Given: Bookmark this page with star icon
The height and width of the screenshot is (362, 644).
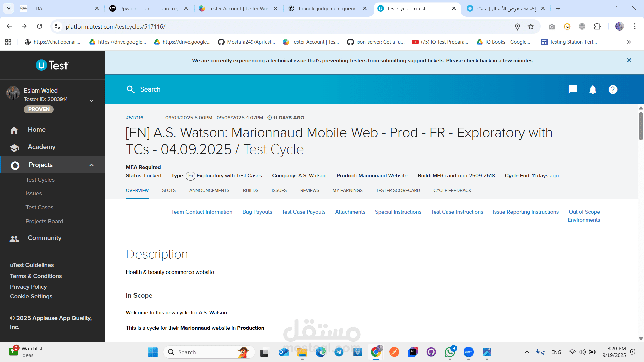Looking at the screenshot, I should (531, 26).
